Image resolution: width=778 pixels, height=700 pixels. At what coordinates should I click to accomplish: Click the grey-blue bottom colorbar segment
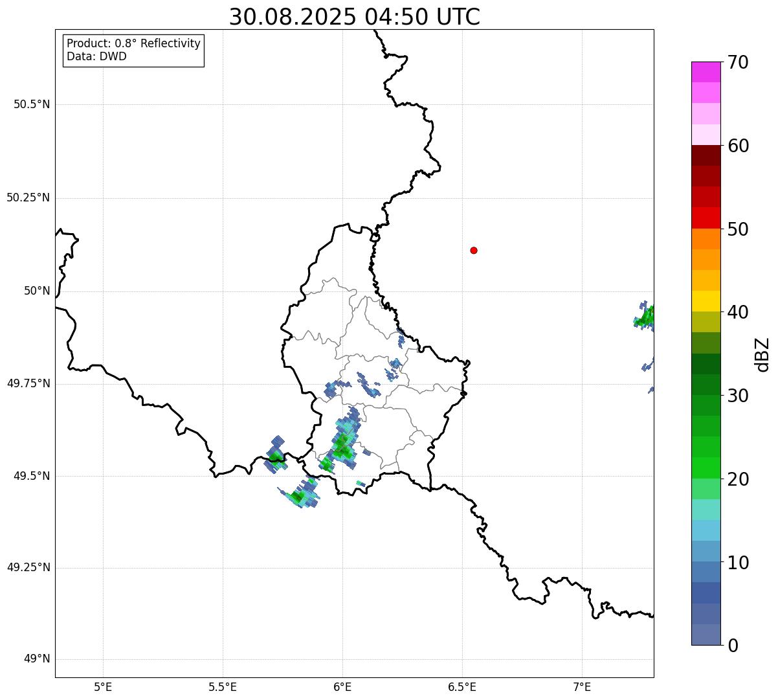point(706,635)
